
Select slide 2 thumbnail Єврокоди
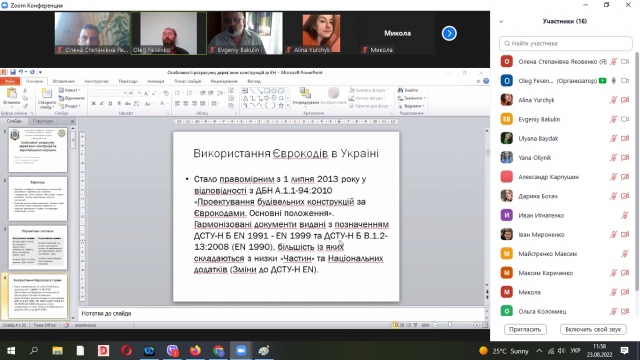click(x=38, y=199)
